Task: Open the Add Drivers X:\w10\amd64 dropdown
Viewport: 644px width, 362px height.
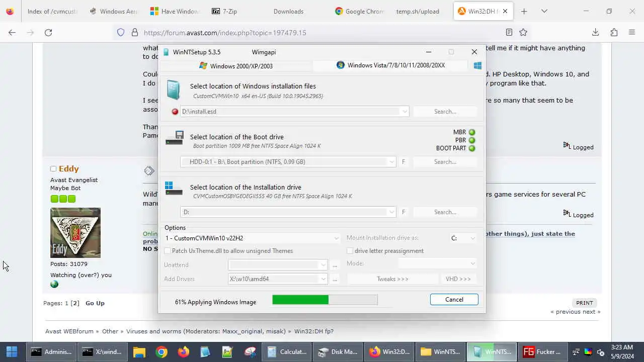Action: (x=324, y=279)
